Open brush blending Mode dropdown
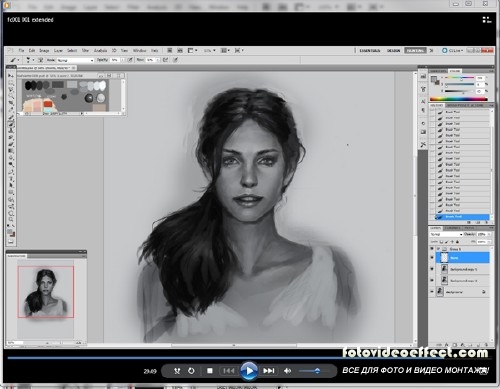This screenshot has height=389, width=500. (75, 60)
